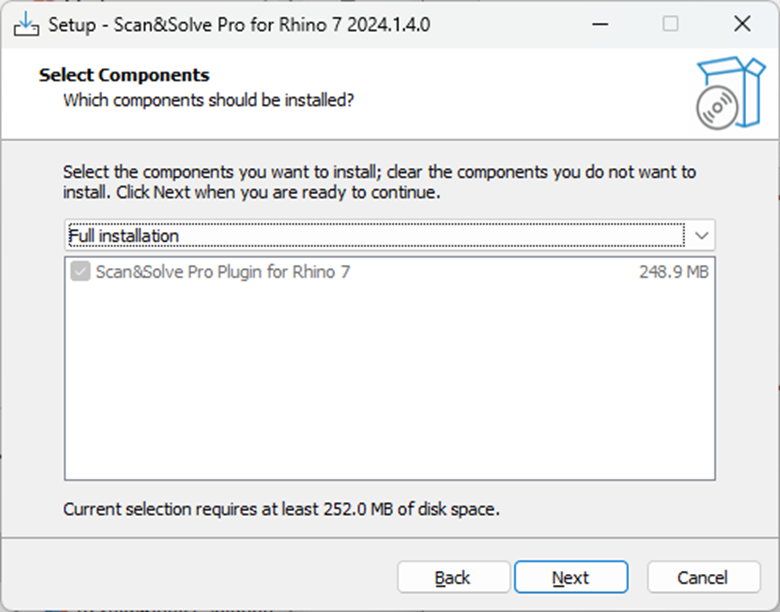Go Back to the previous setup step
Image resolution: width=780 pixels, height=612 pixels.
[x=453, y=577]
